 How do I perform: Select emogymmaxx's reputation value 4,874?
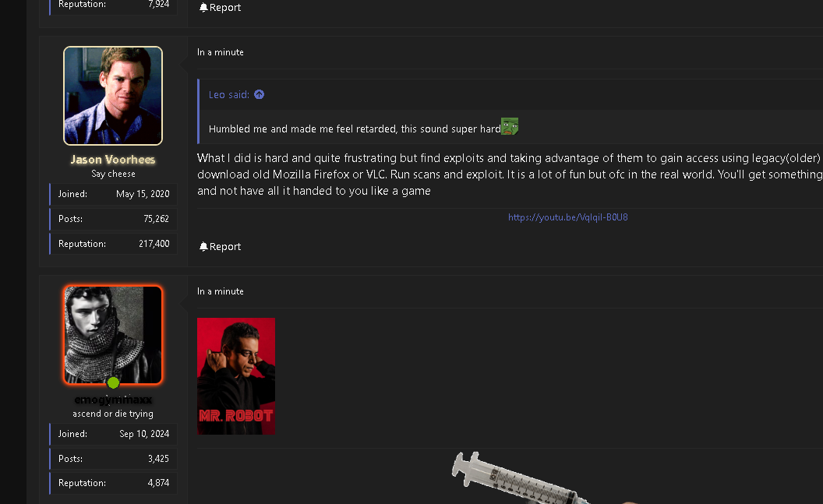[158, 483]
